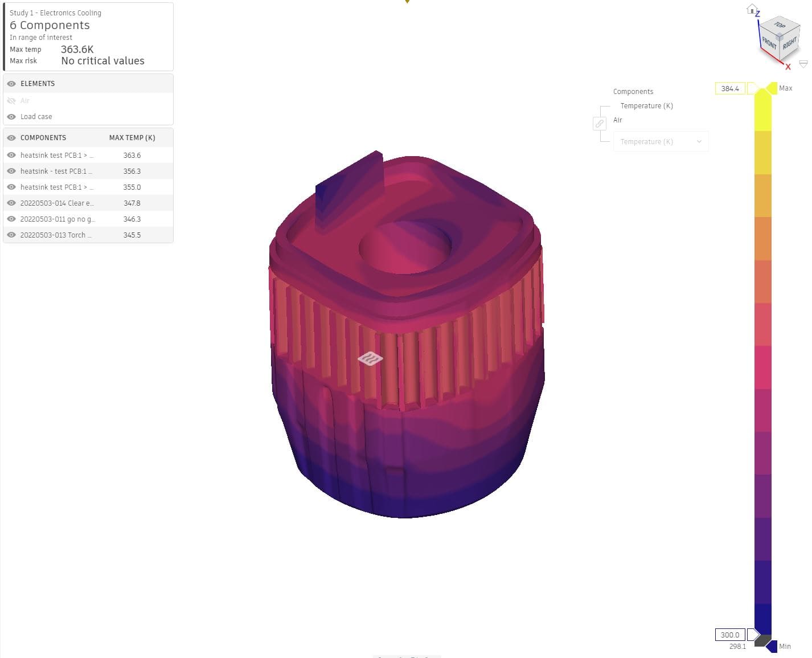Toggle visibility of all Components via header eye
The height and width of the screenshot is (658, 812).
[x=11, y=137]
